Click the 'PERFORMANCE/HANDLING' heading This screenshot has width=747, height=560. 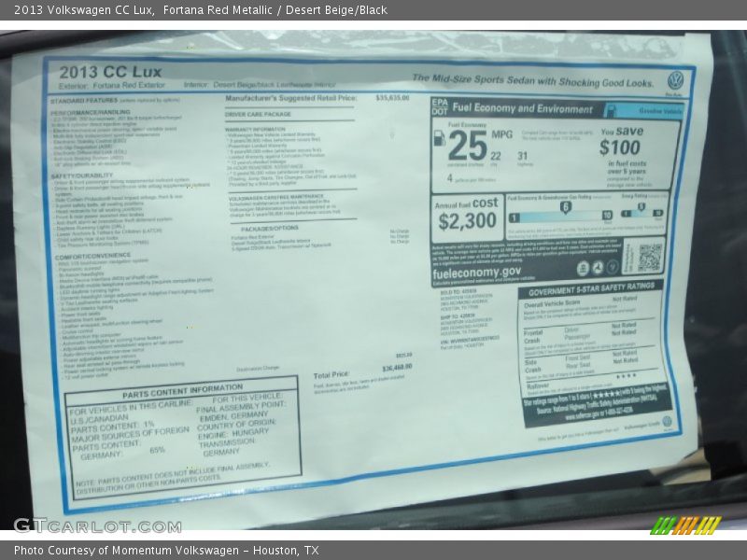pos(90,112)
